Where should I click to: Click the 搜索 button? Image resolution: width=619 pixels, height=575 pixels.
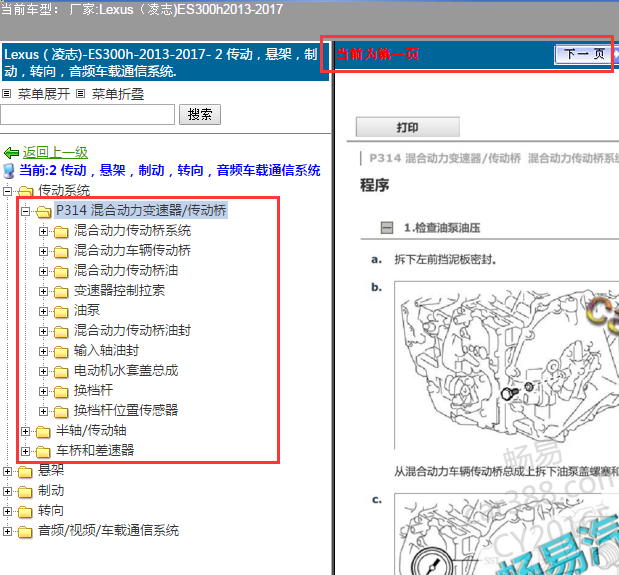point(200,114)
